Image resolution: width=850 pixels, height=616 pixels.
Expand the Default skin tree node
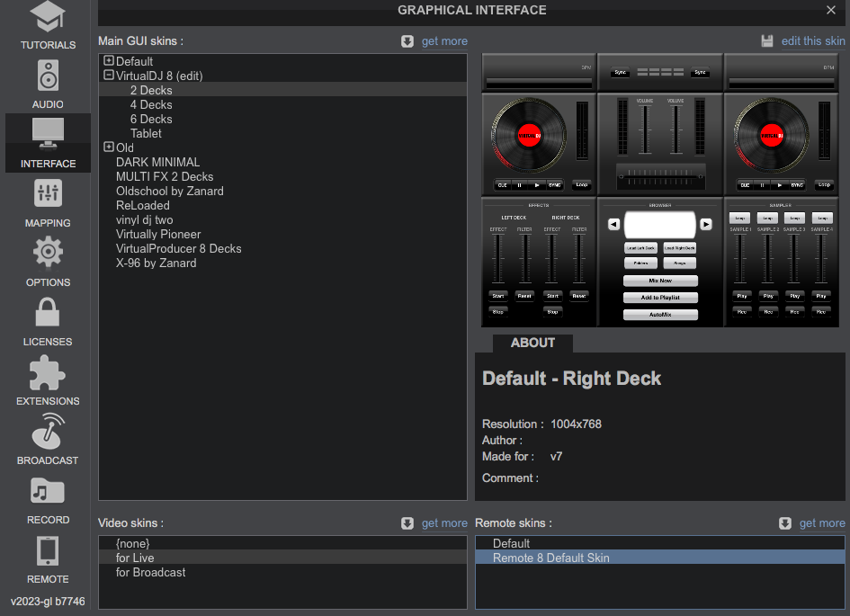click(109, 60)
